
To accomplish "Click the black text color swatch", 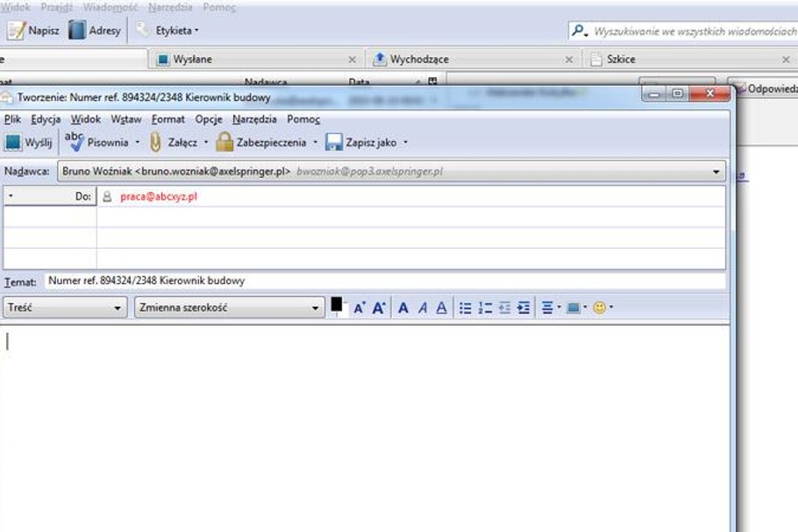I will [x=337, y=304].
